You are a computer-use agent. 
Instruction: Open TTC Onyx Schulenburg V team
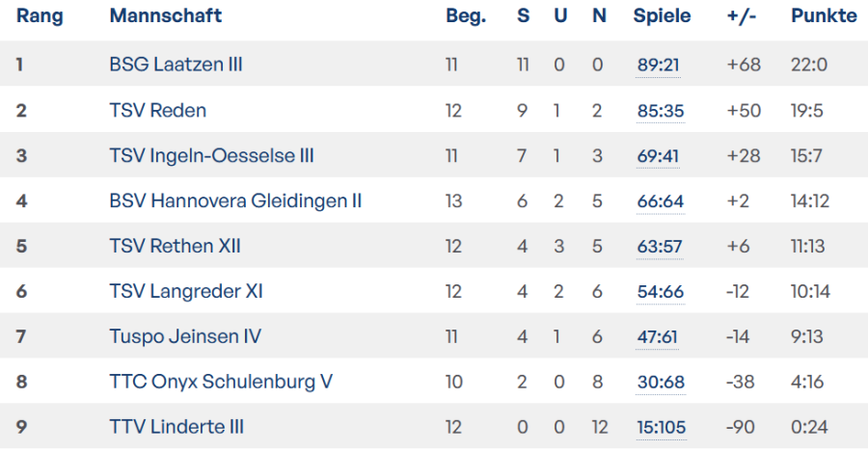point(221,383)
